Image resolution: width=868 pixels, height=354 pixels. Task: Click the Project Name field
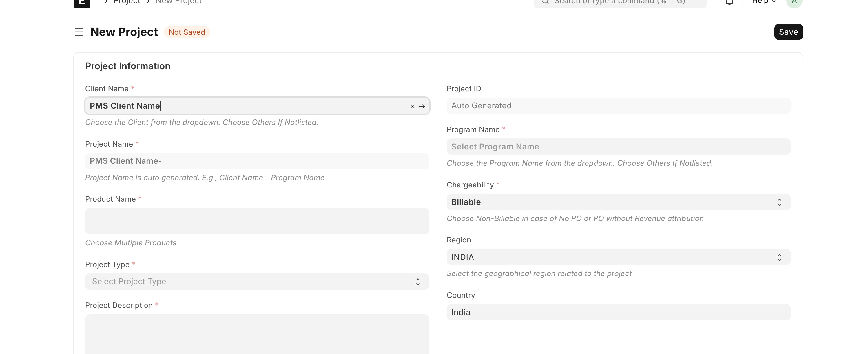tap(257, 161)
